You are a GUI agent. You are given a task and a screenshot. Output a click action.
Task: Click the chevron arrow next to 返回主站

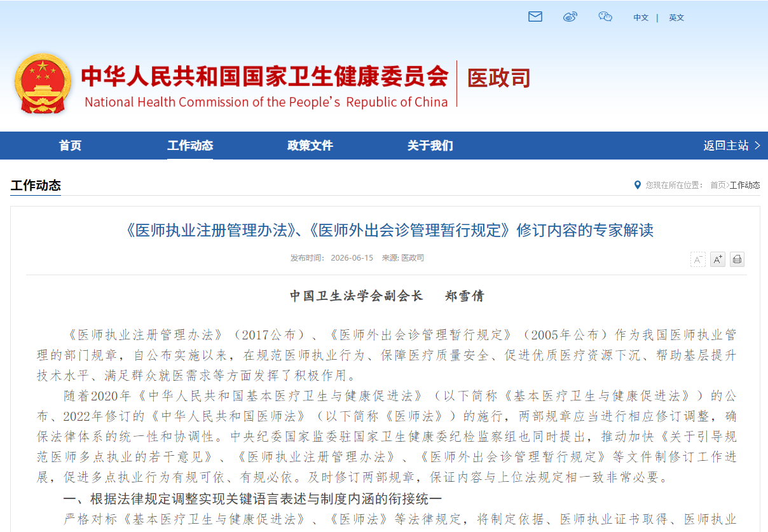[757, 146]
